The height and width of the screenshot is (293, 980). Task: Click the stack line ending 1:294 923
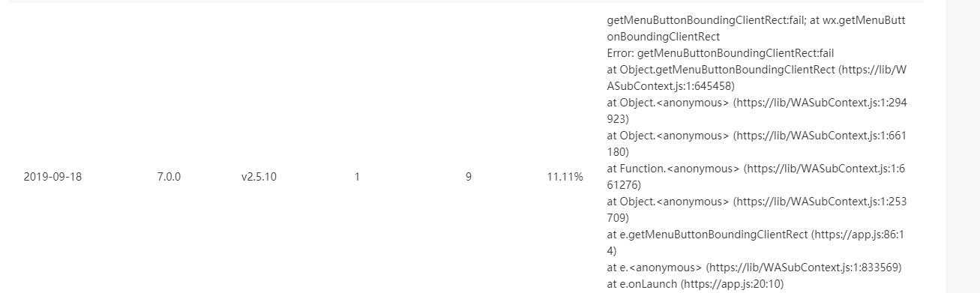click(757, 111)
